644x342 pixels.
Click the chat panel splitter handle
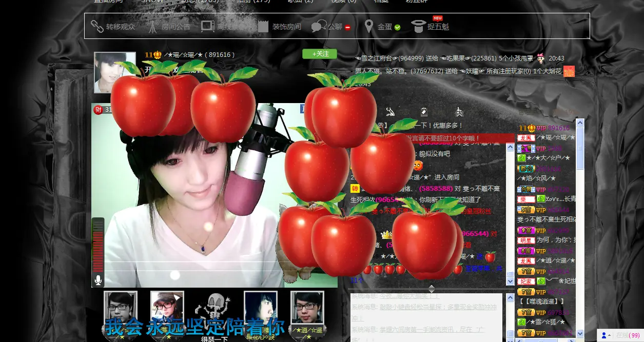[x=432, y=289]
